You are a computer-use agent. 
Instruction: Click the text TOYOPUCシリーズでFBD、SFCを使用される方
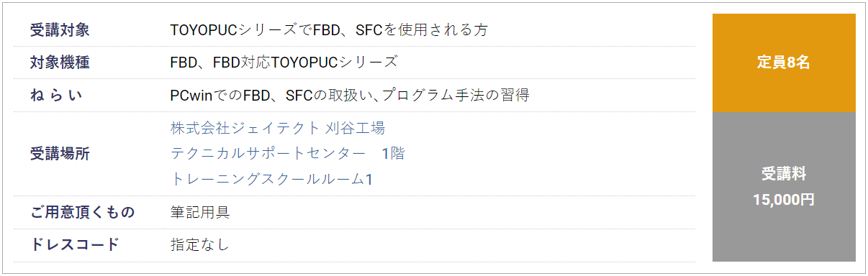[x=330, y=30]
